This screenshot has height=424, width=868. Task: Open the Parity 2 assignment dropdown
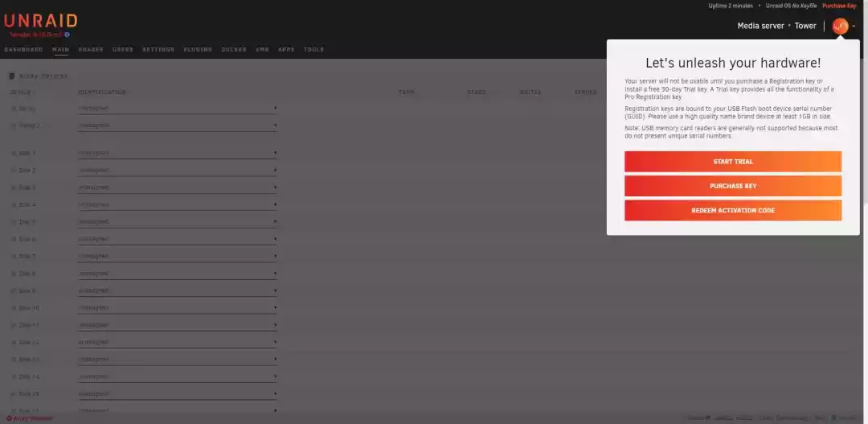click(177, 126)
